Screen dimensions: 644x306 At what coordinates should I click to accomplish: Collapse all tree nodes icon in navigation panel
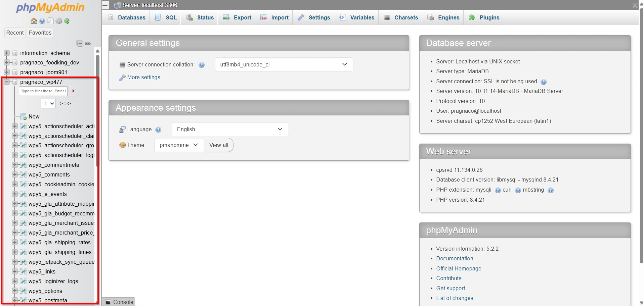click(80, 43)
